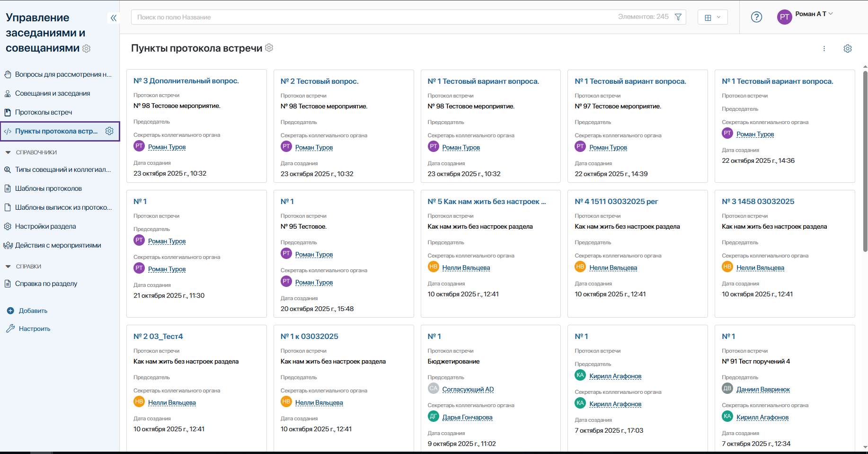Collapse the СПРАВКИ section

point(8,267)
